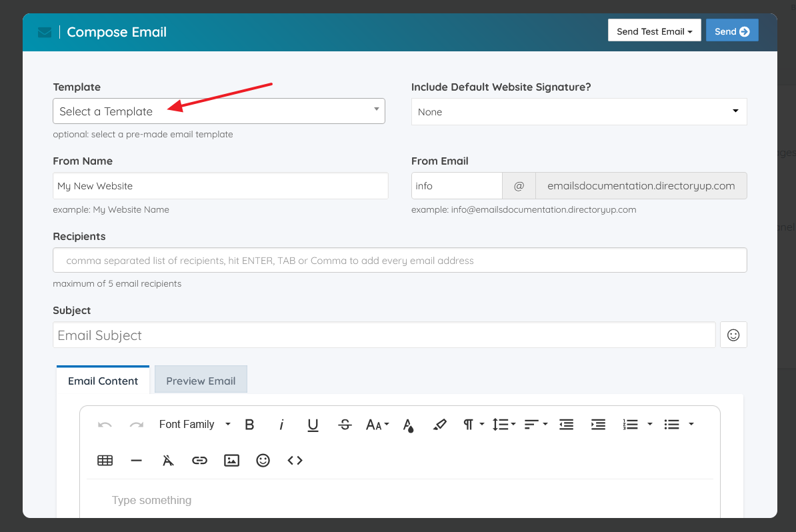The image size is (796, 532).
Task: Switch to the Email Content tab
Action: 103,381
